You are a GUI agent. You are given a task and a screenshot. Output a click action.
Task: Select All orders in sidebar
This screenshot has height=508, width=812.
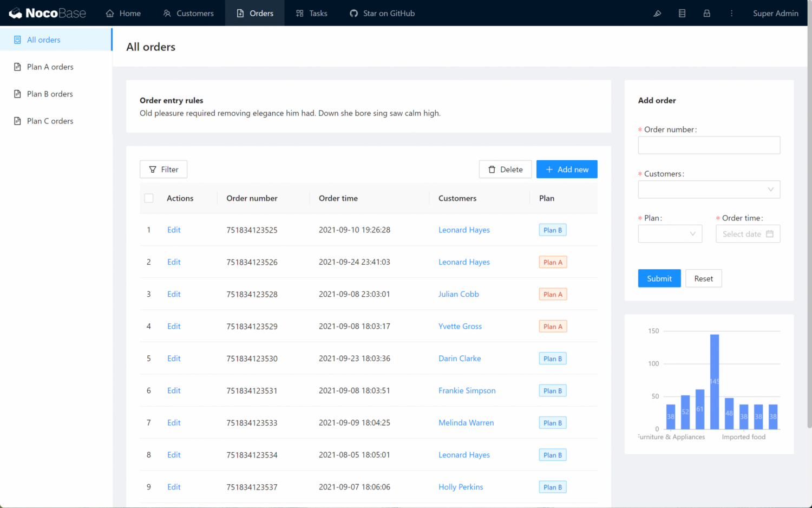pos(56,40)
